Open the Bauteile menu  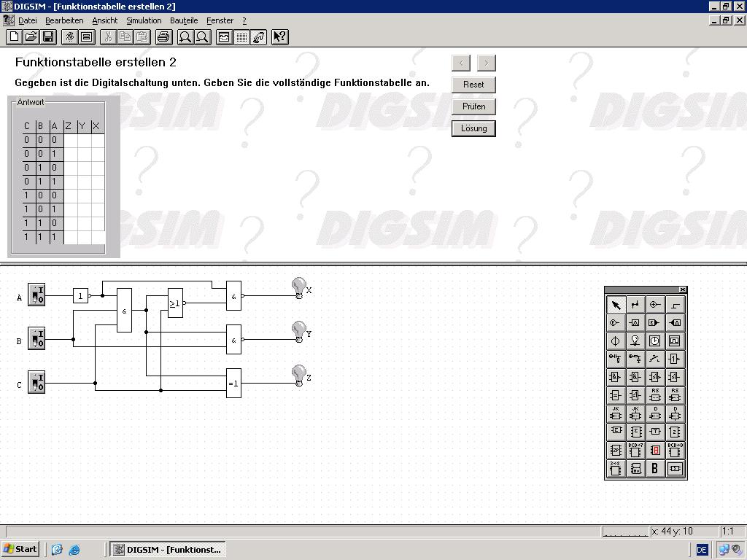(184, 20)
